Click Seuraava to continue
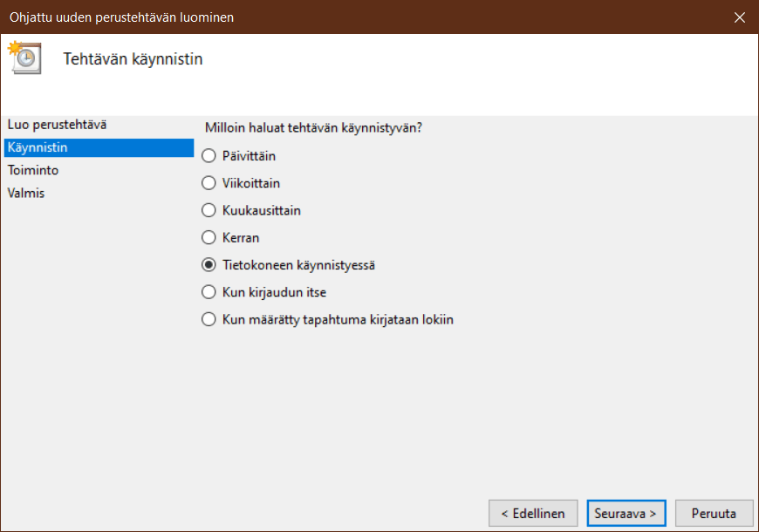The height and width of the screenshot is (532, 759). pyautogui.click(x=626, y=514)
